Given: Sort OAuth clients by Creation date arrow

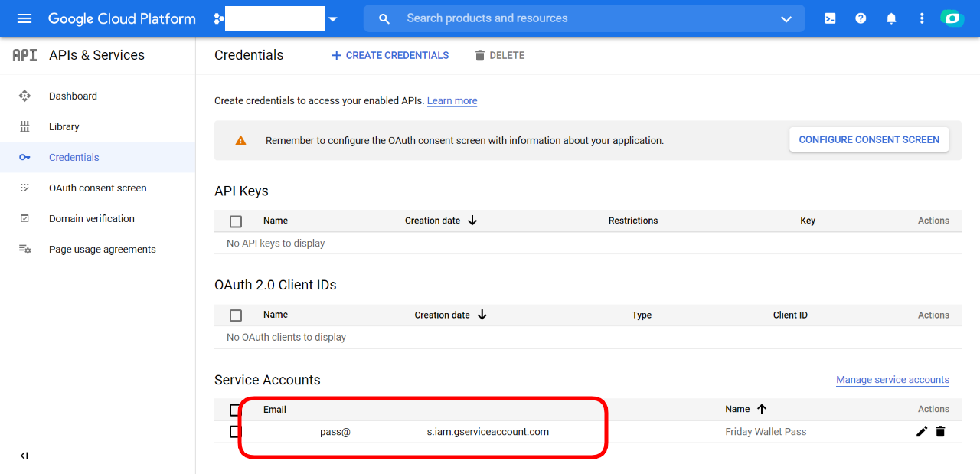Looking at the screenshot, I should [482, 315].
